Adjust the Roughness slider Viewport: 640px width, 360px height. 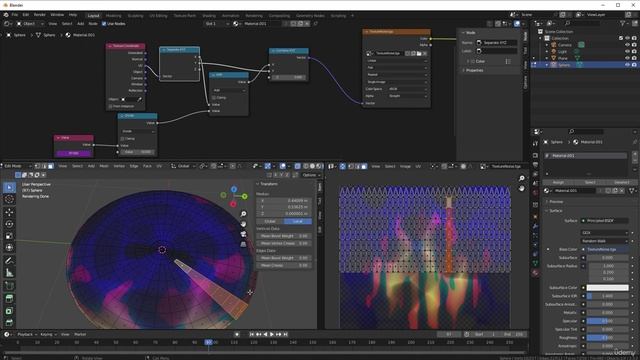coord(607,338)
